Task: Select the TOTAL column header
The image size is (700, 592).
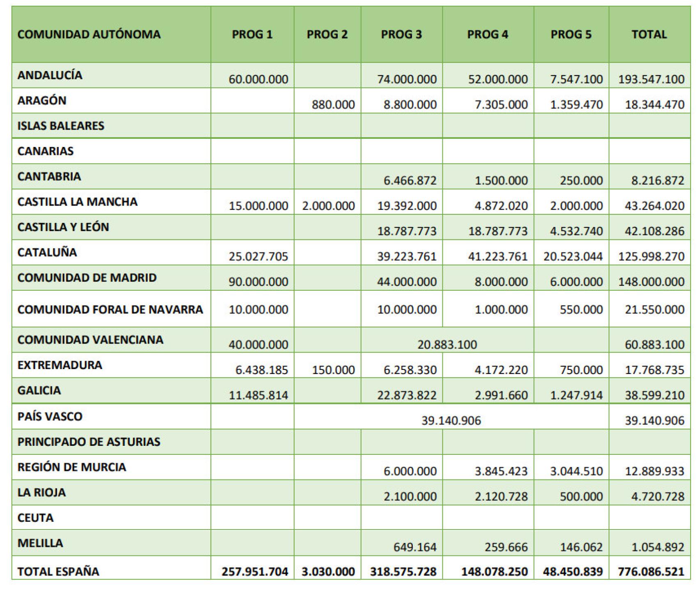Action: [649, 34]
